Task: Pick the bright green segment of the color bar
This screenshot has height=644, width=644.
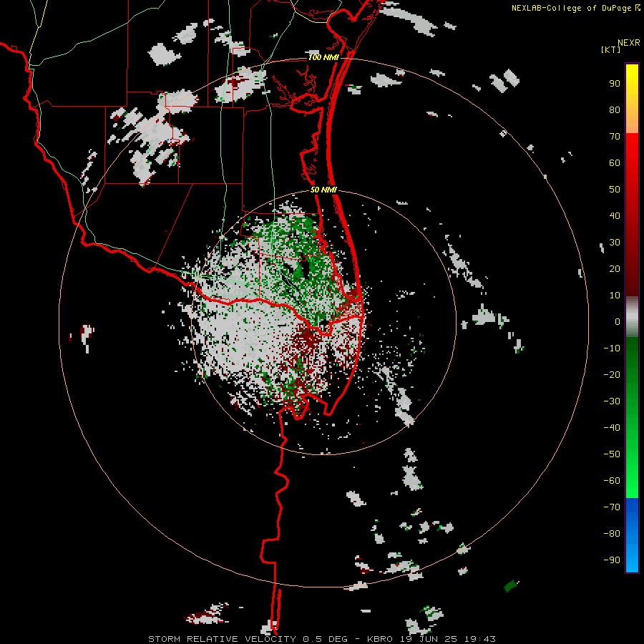Action: tap(632, 418)
